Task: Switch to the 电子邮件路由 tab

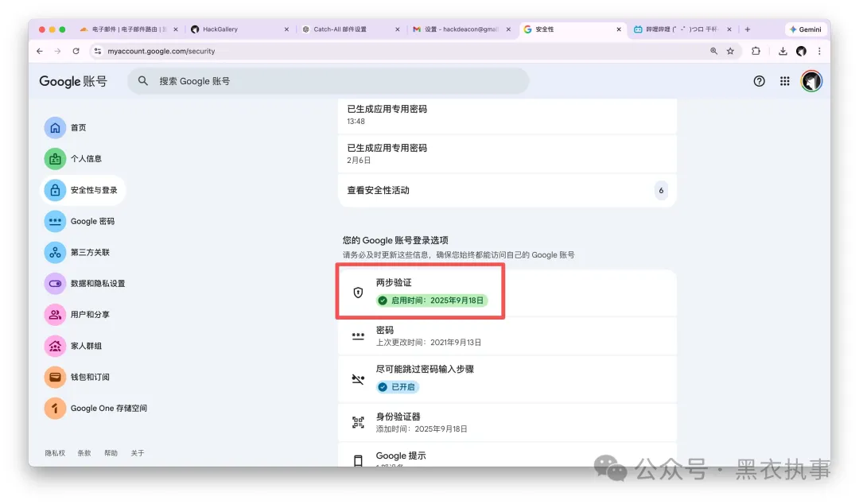Action: [x=128, y=29]
